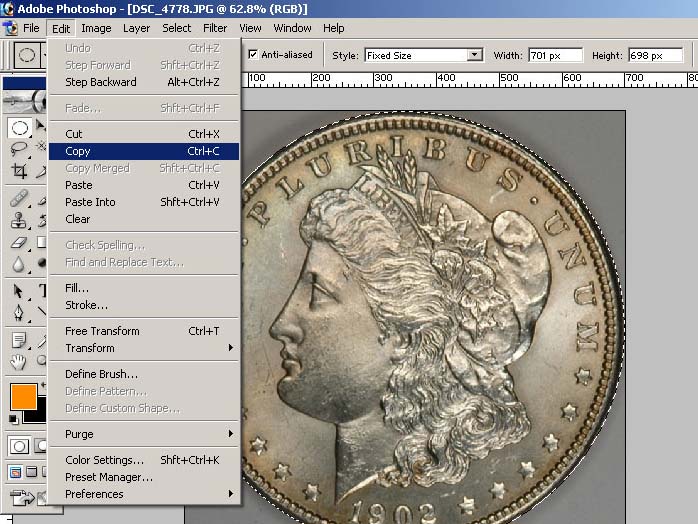The width and height of the screenshot is (698, 524).
Task: Click Jump to ImageReady icon
Action: click(23, 497)
